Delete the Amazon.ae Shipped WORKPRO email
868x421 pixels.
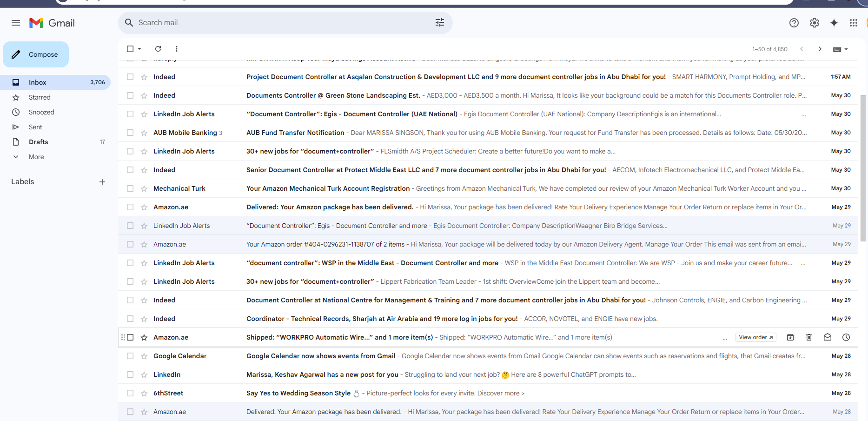809,337
